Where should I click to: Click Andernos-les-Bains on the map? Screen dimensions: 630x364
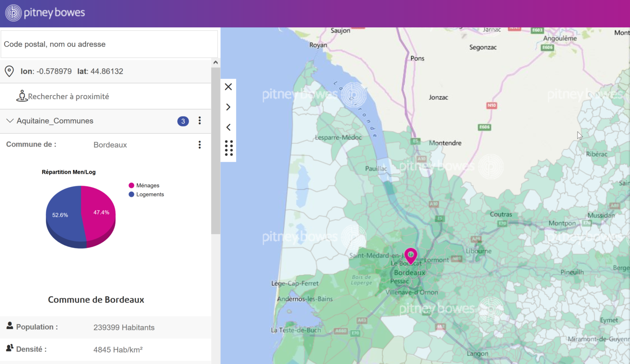[x=305, y=299]
